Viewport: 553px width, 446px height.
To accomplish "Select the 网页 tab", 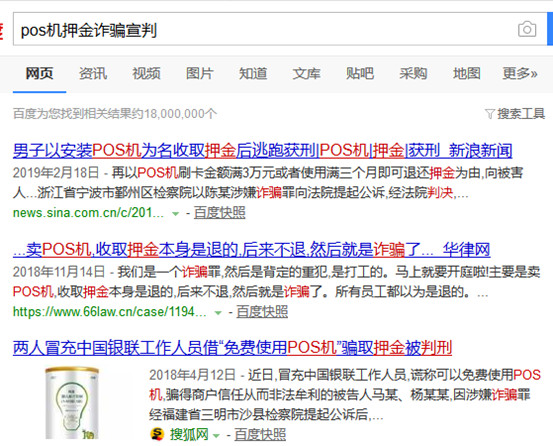I will point(39,74).
